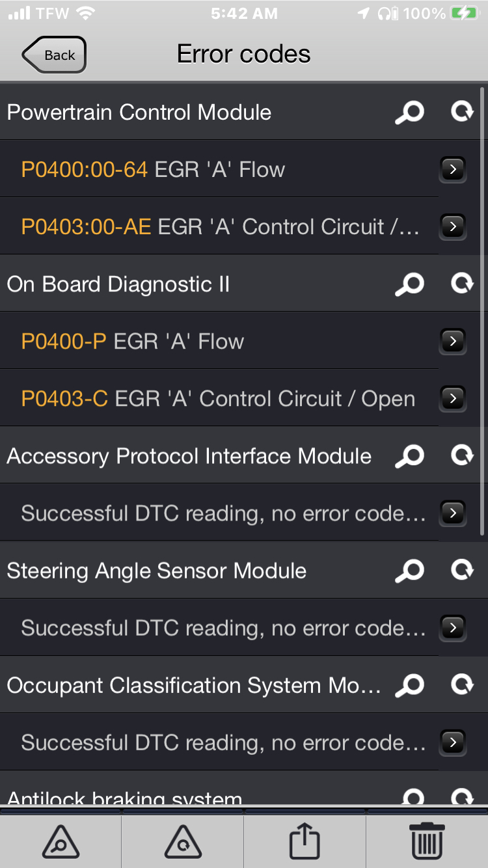Image resolution: width=488 pixels, height=868 pixels.
Task: Refresh Powertrain Control Module codes
Action: [x=462, y=112]
